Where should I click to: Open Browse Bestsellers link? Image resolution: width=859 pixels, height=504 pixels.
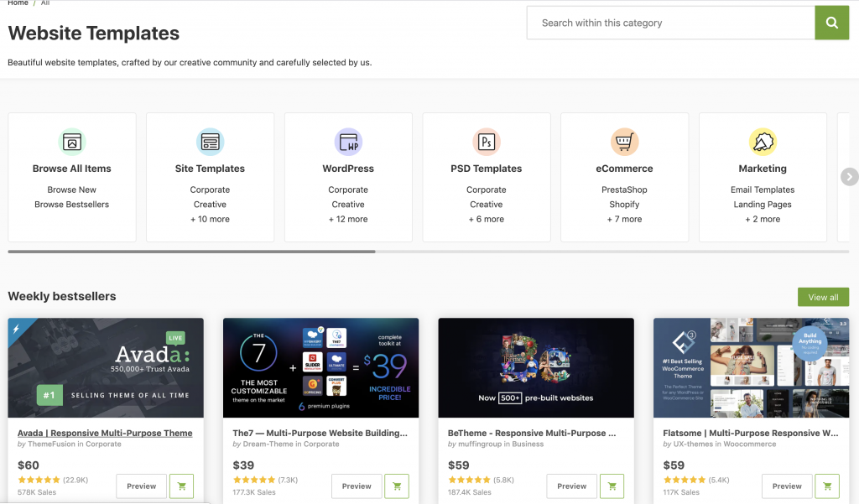tap(72, 205)
